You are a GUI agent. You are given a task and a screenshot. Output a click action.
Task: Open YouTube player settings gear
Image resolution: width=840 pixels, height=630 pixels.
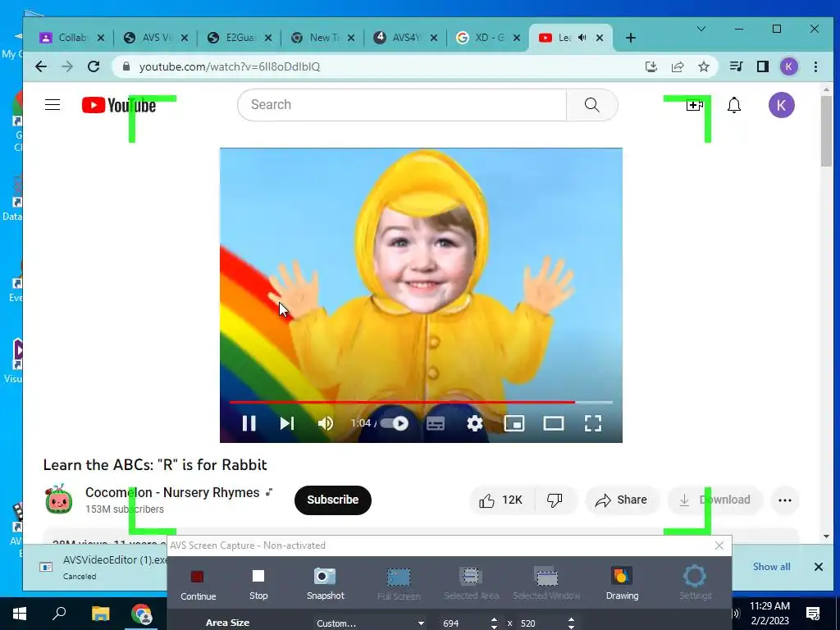pos(475,423)
